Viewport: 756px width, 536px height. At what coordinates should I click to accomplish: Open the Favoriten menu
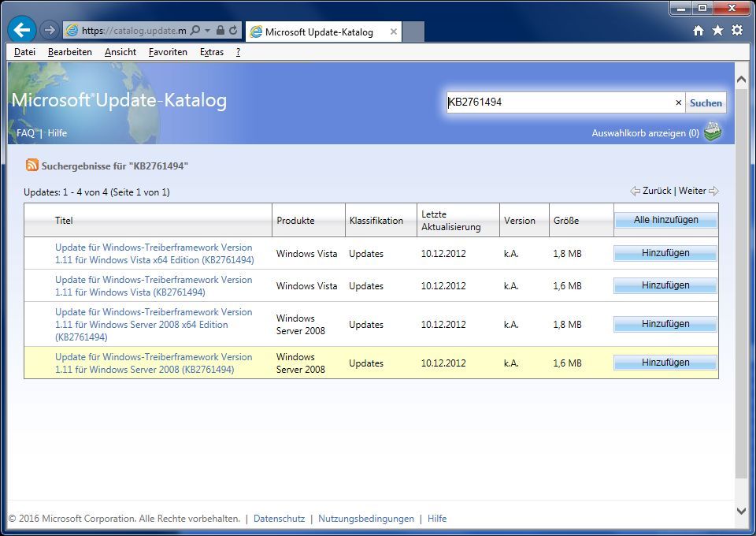tap(168, 52)
